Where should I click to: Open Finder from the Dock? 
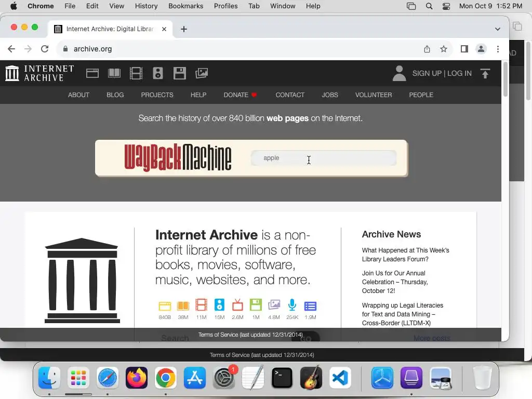(49, 378)
